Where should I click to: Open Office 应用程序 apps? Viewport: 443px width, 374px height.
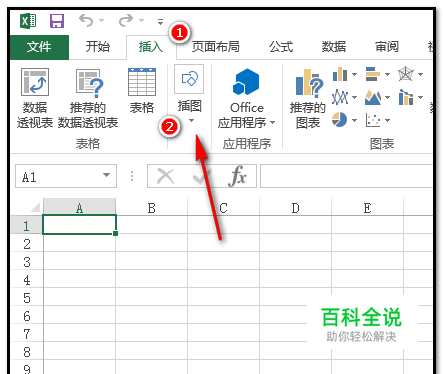click(247, 98)
